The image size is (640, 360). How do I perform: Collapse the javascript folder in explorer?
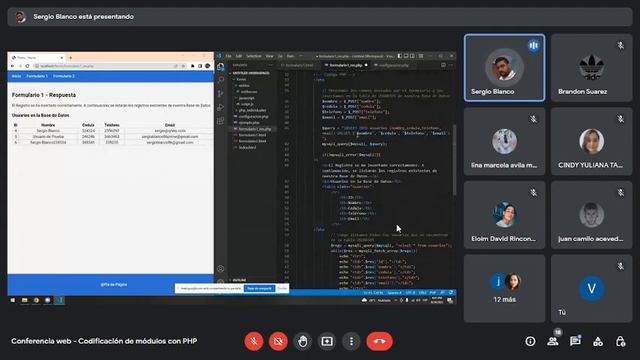[246, 98]
